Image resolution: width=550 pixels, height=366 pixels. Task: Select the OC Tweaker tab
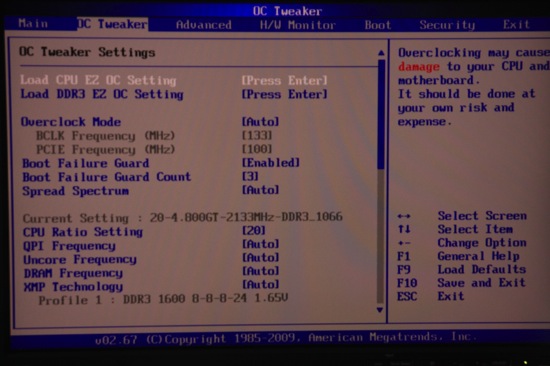tap(113, 24)
